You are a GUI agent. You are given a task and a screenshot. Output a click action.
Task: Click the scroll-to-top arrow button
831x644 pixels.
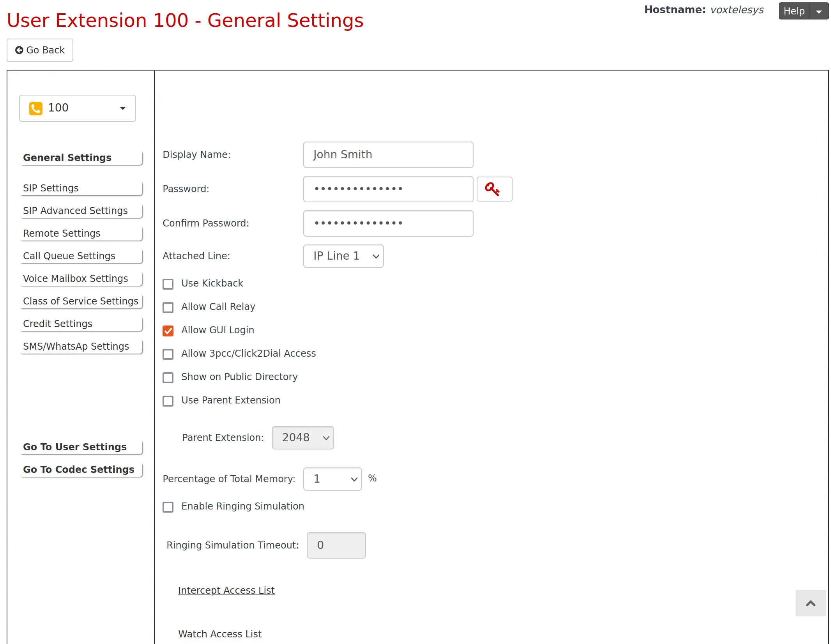click(810, 603)
